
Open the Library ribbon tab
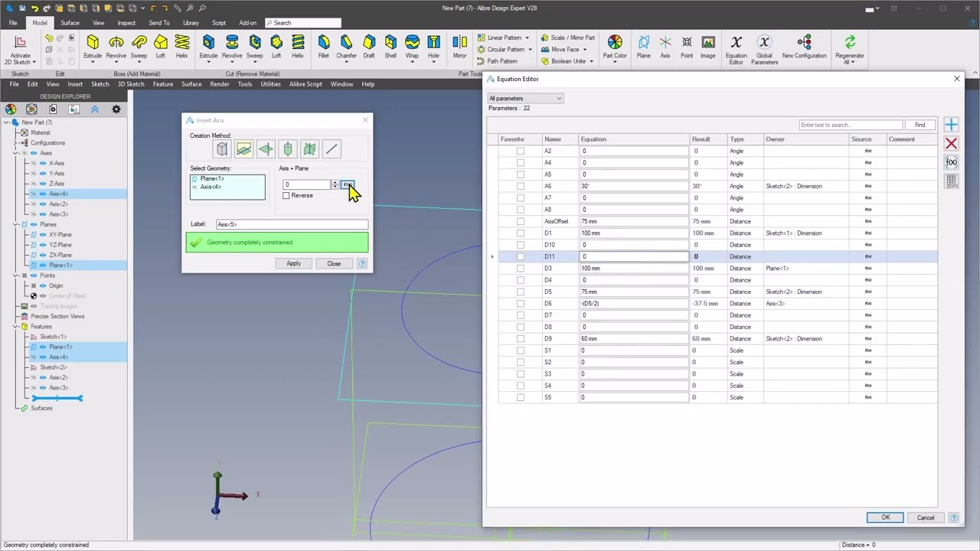pos(191,22)
